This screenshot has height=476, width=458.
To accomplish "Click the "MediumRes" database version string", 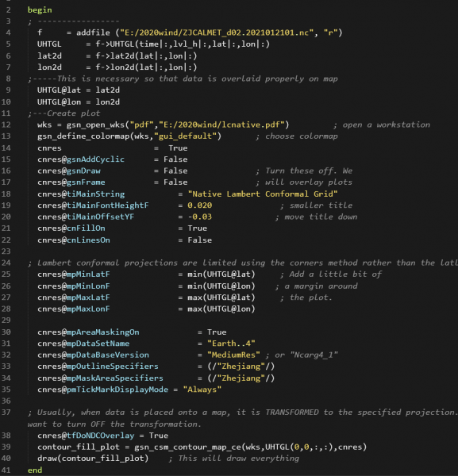I will coord(233,355).
